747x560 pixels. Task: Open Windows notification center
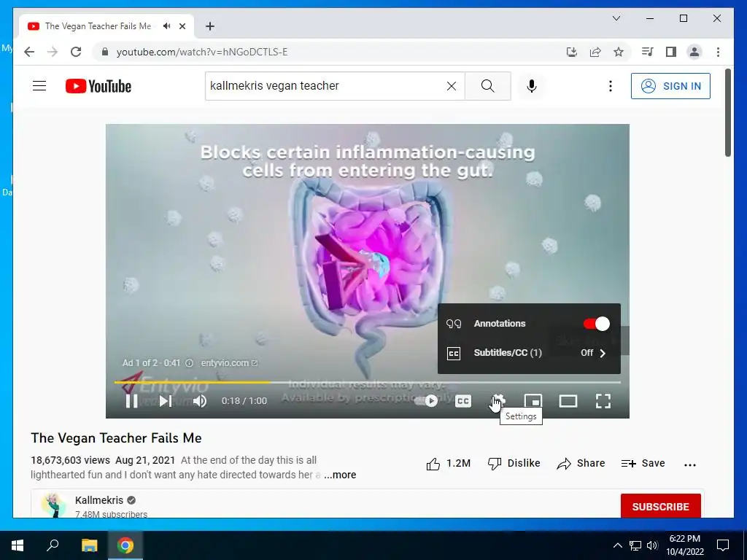pyautogui.click(x=723, y=545)
